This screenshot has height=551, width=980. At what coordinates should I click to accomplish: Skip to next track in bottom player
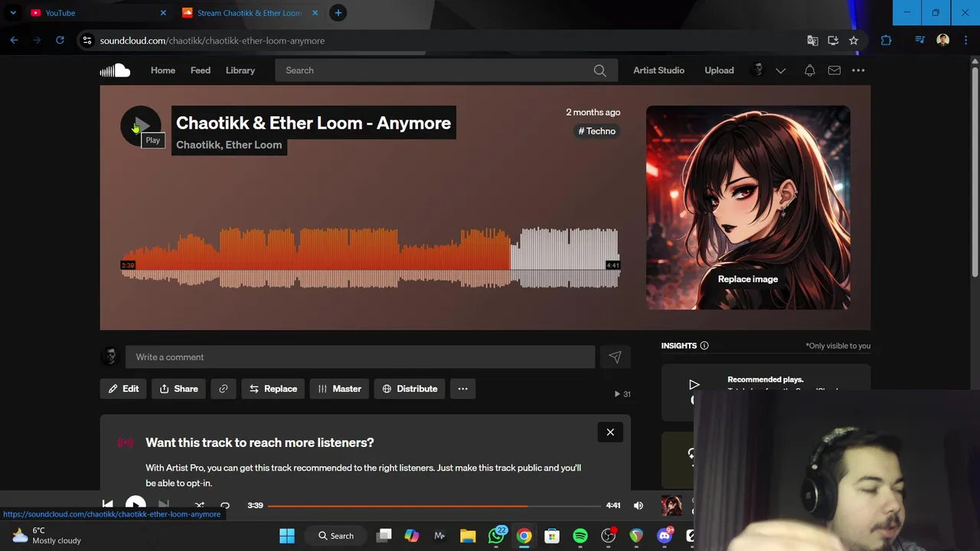point(163,505)
